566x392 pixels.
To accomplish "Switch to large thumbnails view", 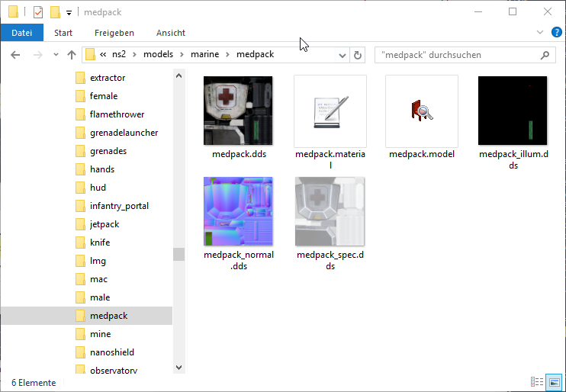I will coord(554,381).
